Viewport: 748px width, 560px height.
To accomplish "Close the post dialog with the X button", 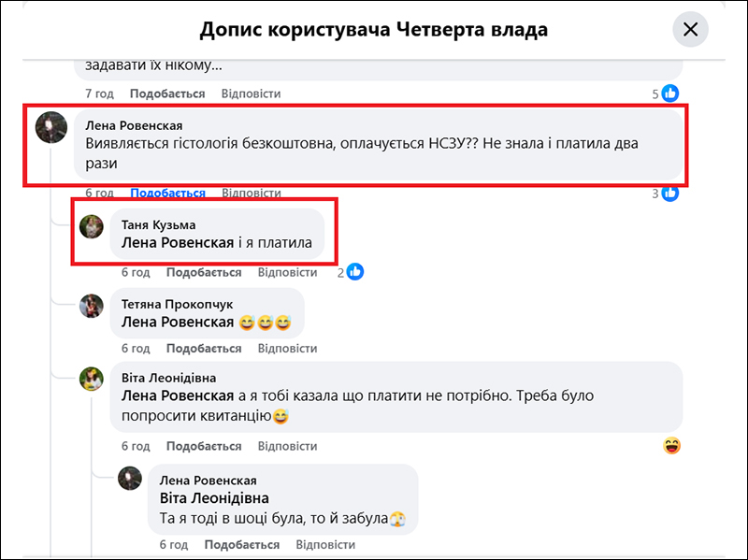I will pos(690,30).
